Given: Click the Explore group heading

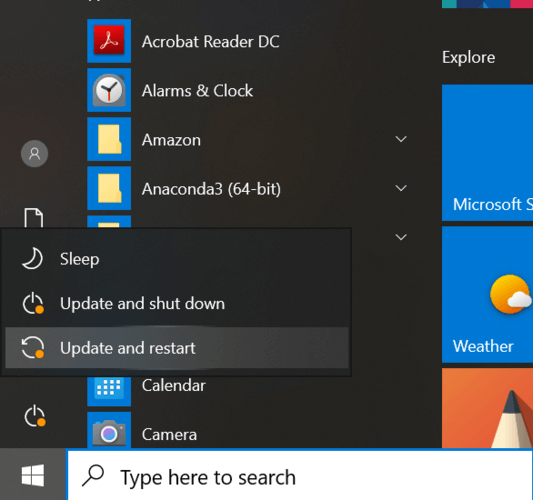Looking at the screenshot, I should pos(468,57).
